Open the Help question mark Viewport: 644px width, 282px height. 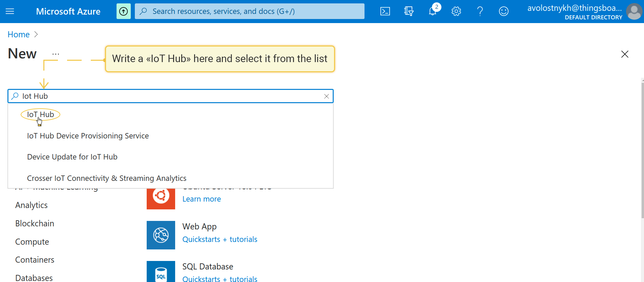480,12
